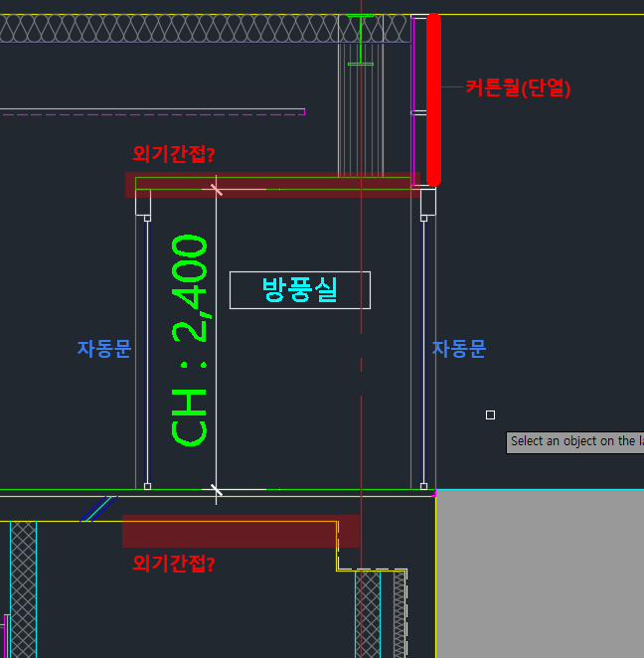
Task: Select the large gray solid hatch area
Action: [x=540, y=573]
